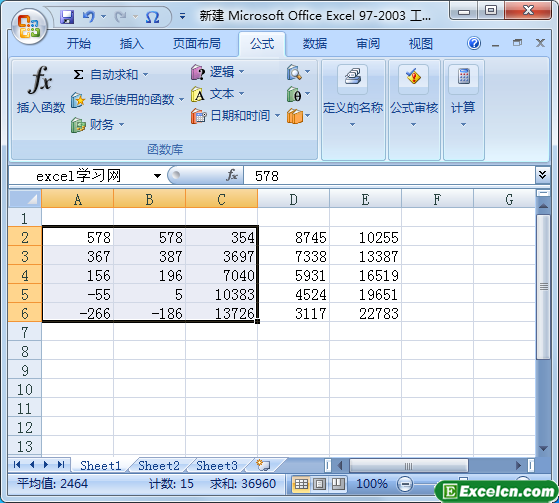Image resolution: width=559 pixels, height=503 pixels.
Task: Open the Page Layout (页面布局) tab
Action: (x=197, y=44)
